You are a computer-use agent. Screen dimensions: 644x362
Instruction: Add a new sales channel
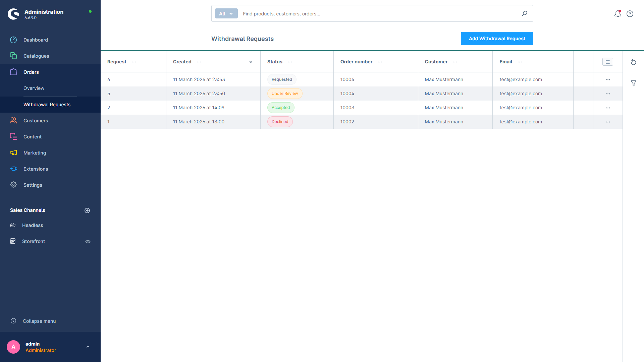(x=87, y=210)
